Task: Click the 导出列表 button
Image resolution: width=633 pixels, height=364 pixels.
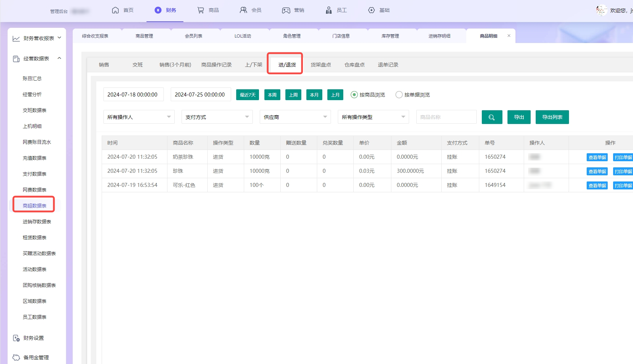Action: coord(552,117)
